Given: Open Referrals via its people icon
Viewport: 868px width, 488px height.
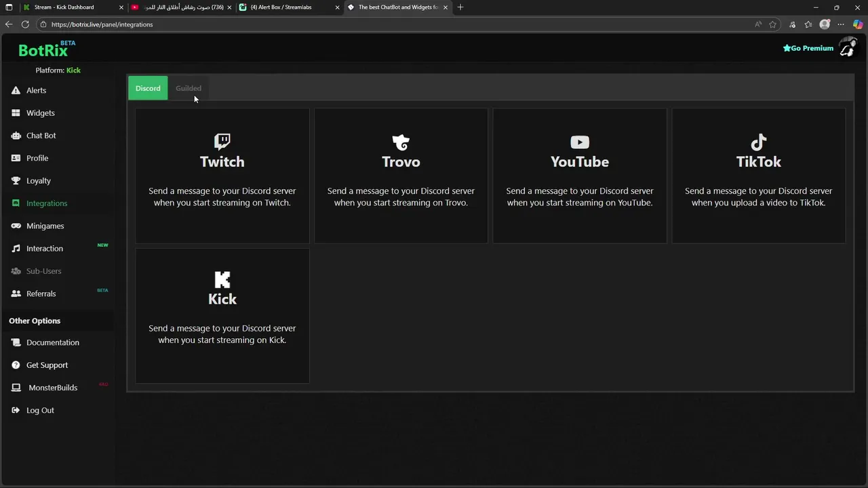Looking at the screenshot, I should coord(16,293).
